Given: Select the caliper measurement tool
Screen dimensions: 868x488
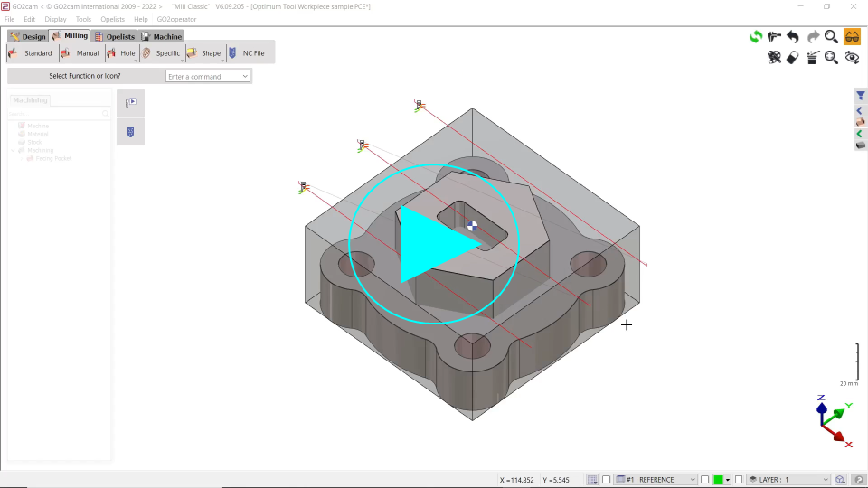Looking at the screenshot, I should [774, 37].
